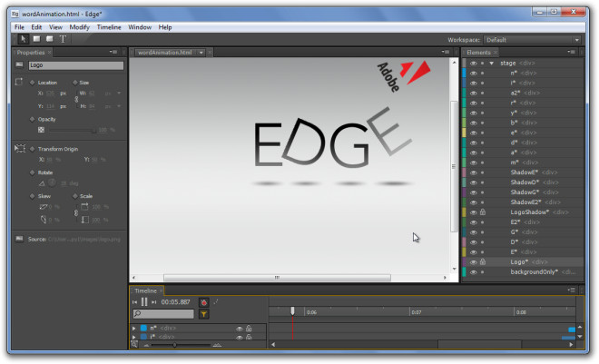Toggle Rotate keyframe diamond
Screen dimensions: 599x364
[32, 172]
